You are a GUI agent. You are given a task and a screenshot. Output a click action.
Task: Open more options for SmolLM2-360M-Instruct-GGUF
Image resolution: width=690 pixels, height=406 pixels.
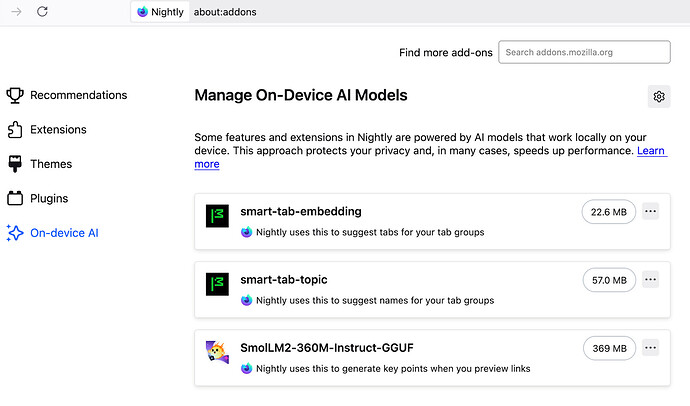pyautogui.click(x=650, y=348)
